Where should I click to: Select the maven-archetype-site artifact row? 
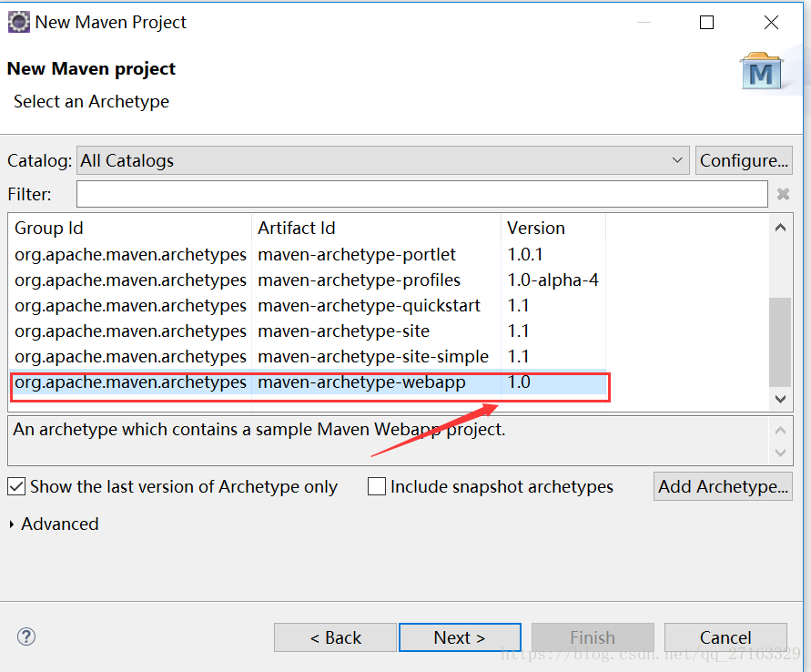pos(308,331)
